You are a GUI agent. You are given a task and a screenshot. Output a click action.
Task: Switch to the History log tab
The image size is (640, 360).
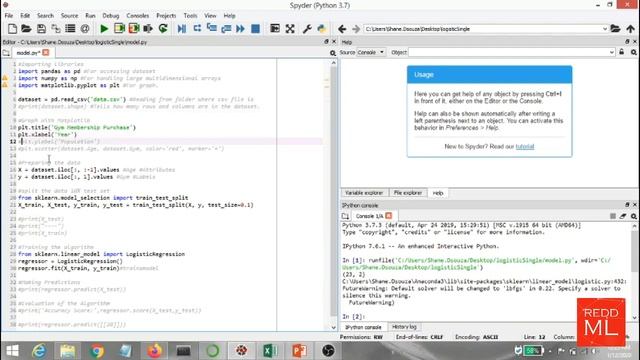pos(404,327)
